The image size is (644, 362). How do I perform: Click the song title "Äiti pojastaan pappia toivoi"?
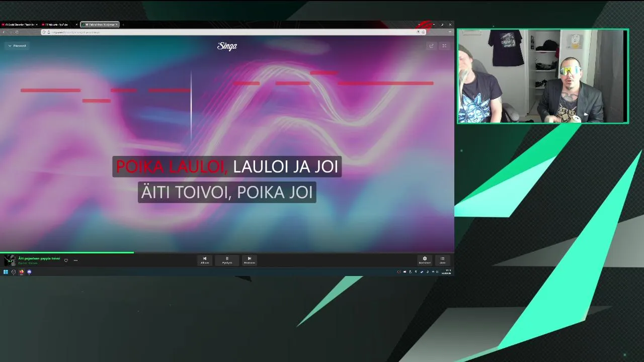click(x=39, y=258)
